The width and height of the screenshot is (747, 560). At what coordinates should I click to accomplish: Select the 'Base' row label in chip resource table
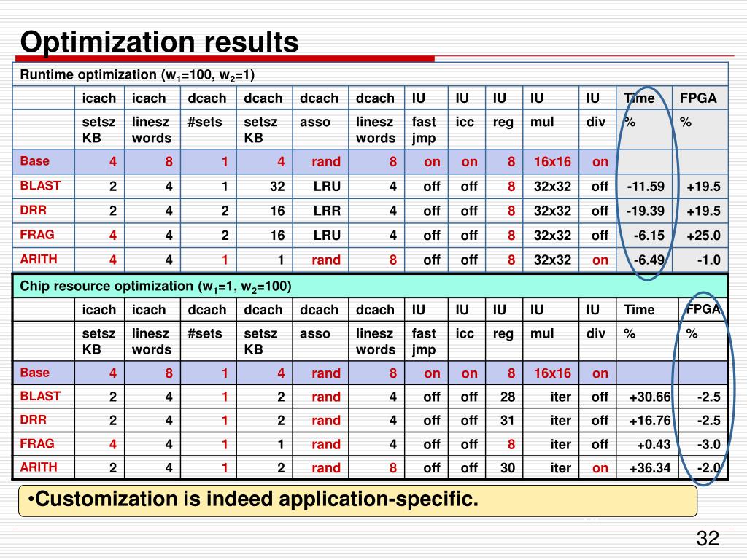pyautogui.click(x=35, y=373)
